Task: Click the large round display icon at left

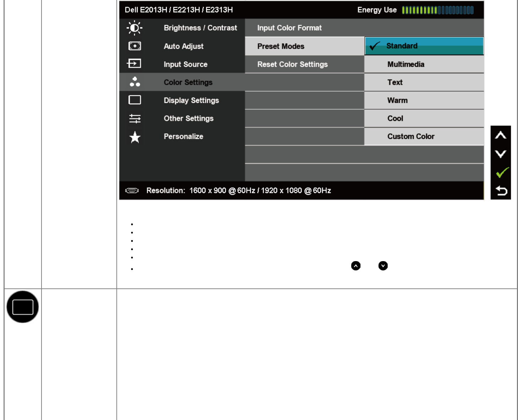Action: coord(23,307)
